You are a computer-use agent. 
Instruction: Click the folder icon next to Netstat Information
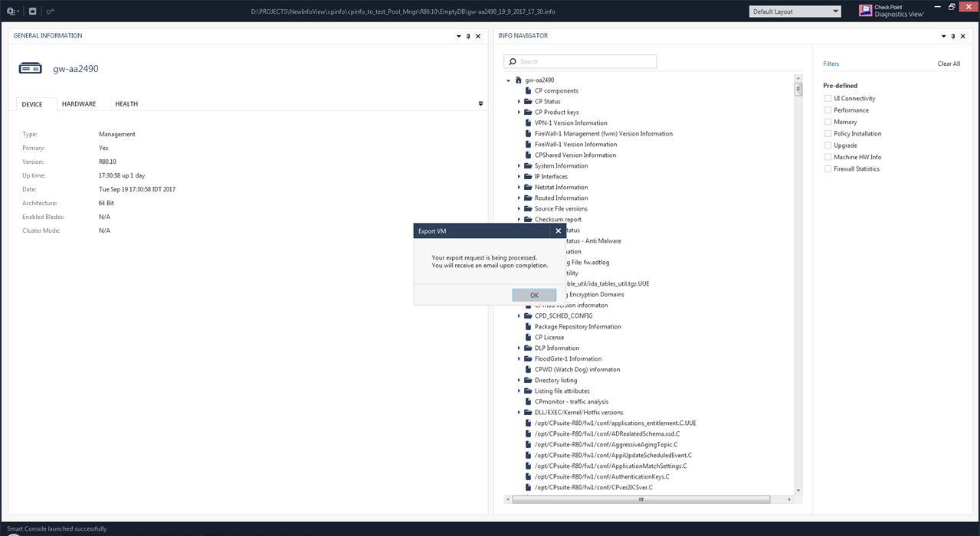tap(528, 187)
